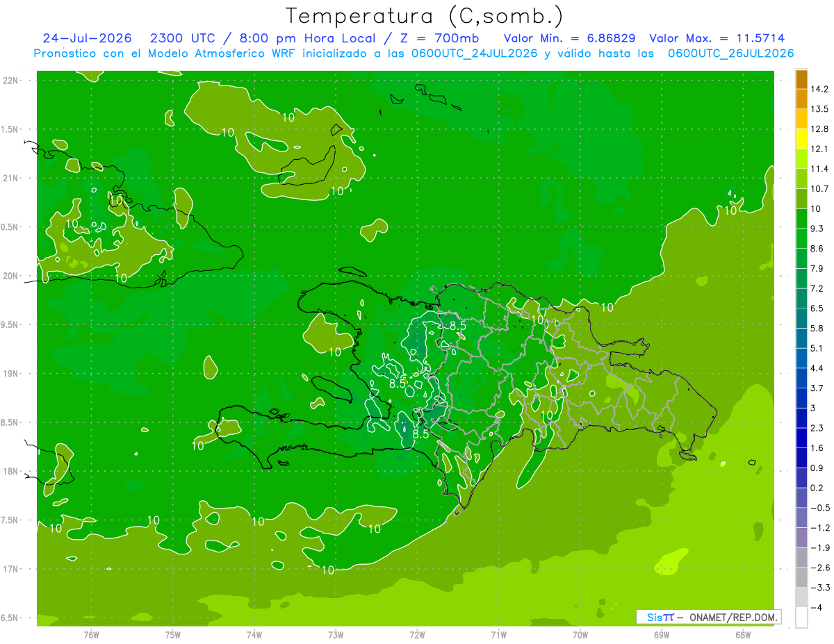Click the 71W longitude axis label
Screen dimensions: 834x644
pos(498,635)
